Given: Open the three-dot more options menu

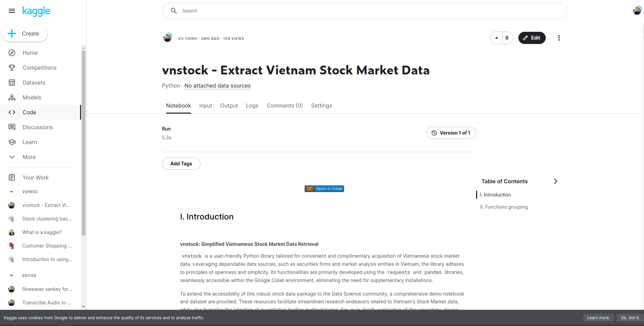Looking at the screenshot, I should point(559,38).
